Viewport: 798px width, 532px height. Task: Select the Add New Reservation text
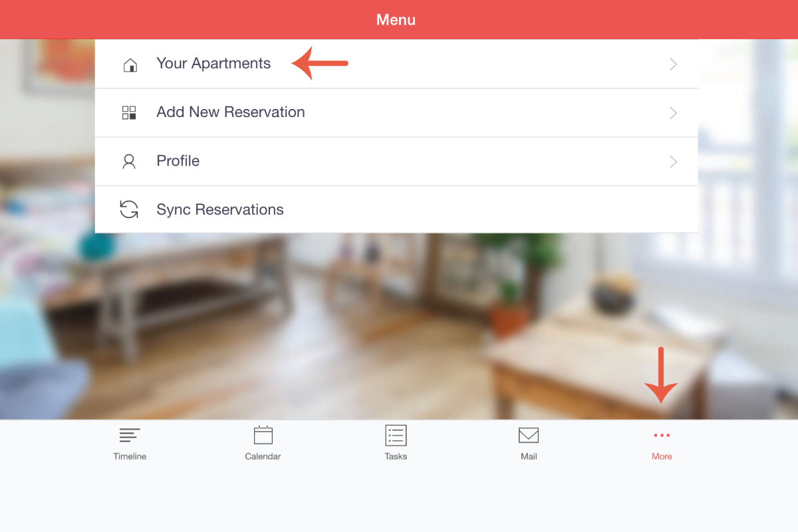pos(231,112)
